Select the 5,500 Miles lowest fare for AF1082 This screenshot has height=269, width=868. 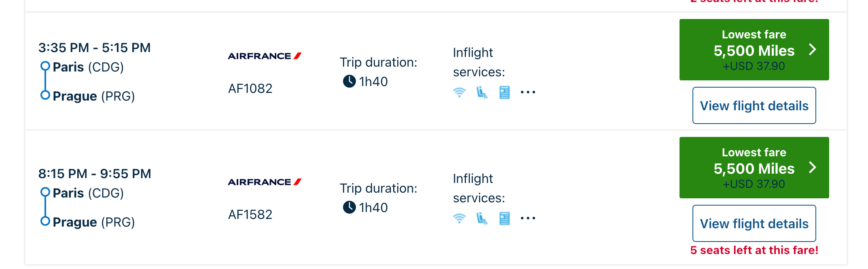click(754, 50)
